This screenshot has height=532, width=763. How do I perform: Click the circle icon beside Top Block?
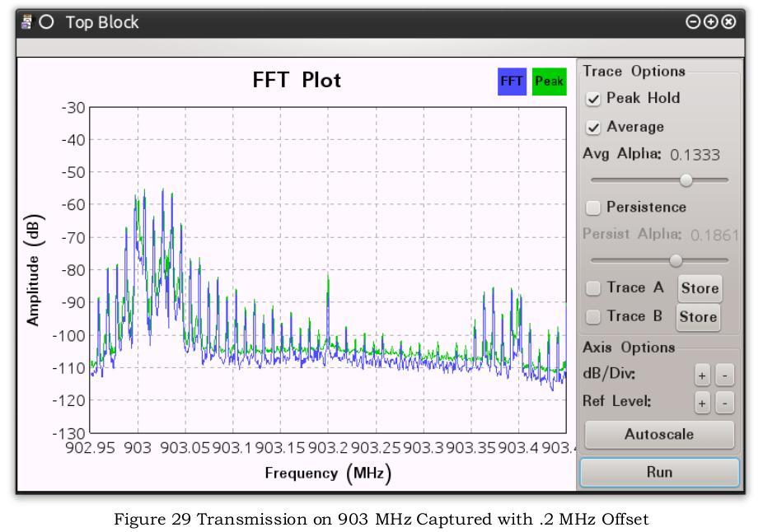(x=46, y=22)
